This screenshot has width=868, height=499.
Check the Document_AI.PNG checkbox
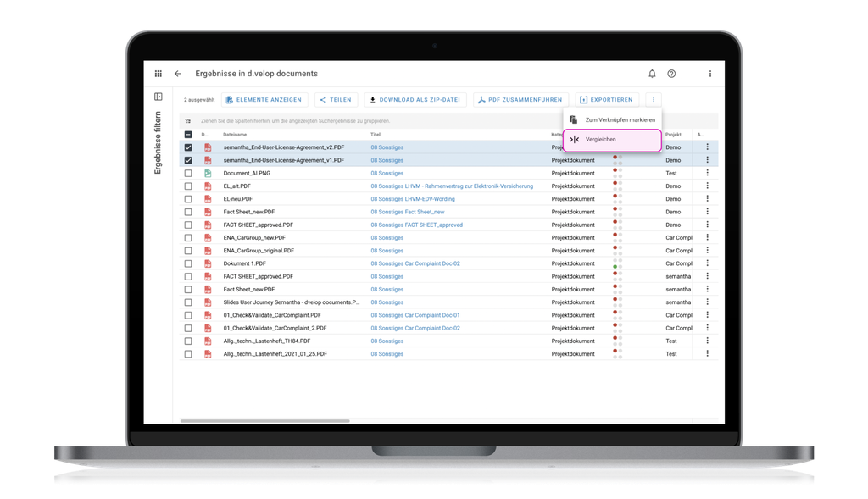click(x=188, y=173)
